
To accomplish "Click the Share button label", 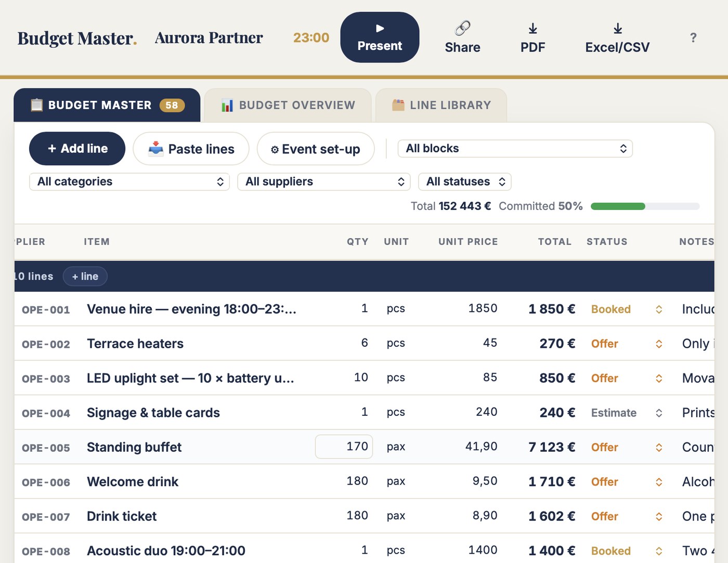I will (x=462, y=47).
